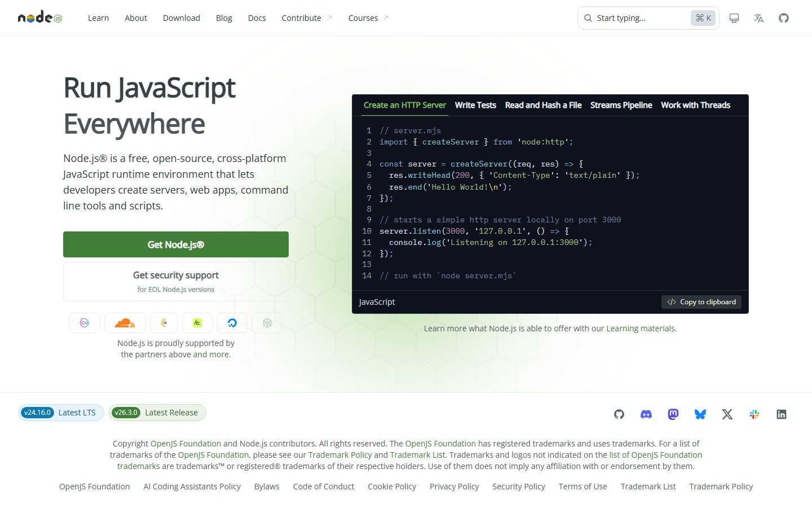This screenshot has height=508, width=812.
Task: Go to the About page
Action: pos(136,18)
